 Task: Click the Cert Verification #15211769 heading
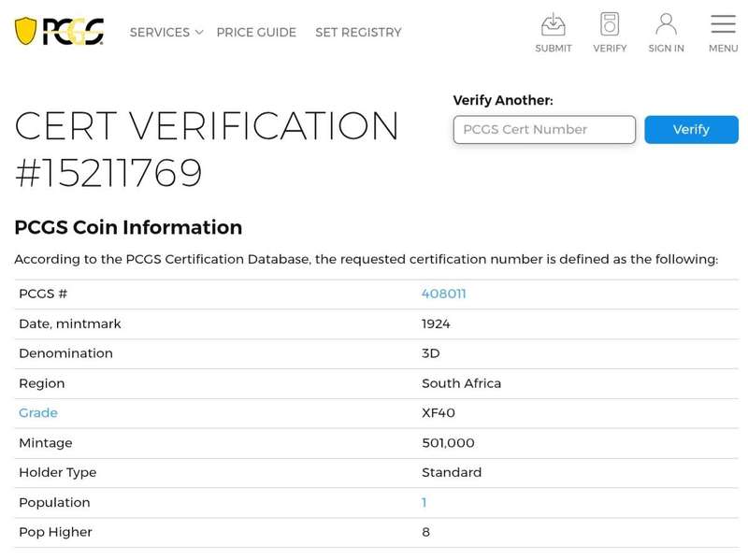click(x=207, y=149)
